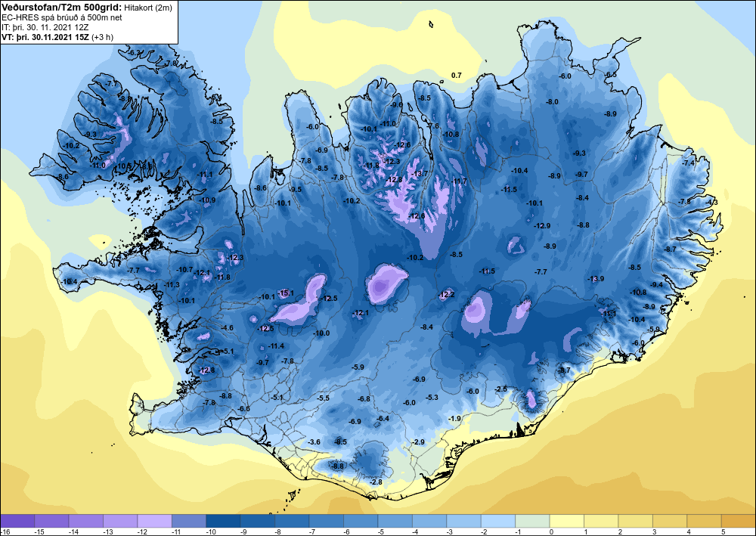This screenshot has height=536, width=756.
Task: Click the valid time line ending "15Z (+3 h)"
Action: [x=57, y=36]
